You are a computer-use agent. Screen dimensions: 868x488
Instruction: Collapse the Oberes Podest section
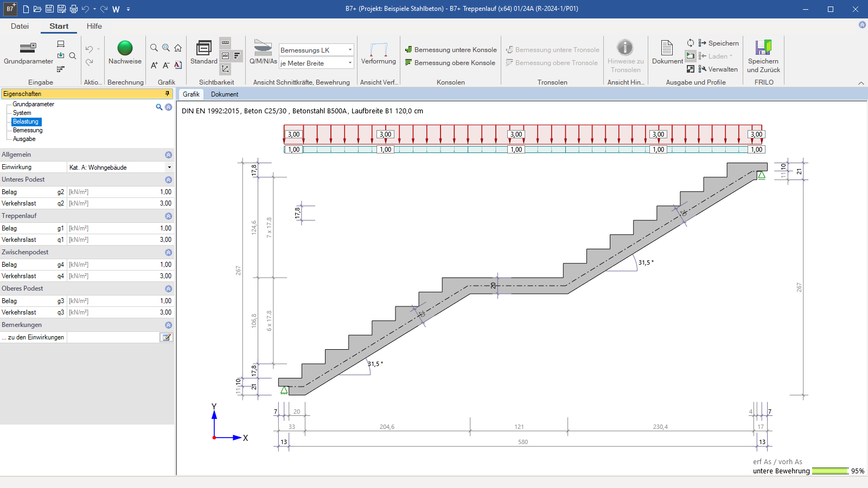click(x=168, y=289)
